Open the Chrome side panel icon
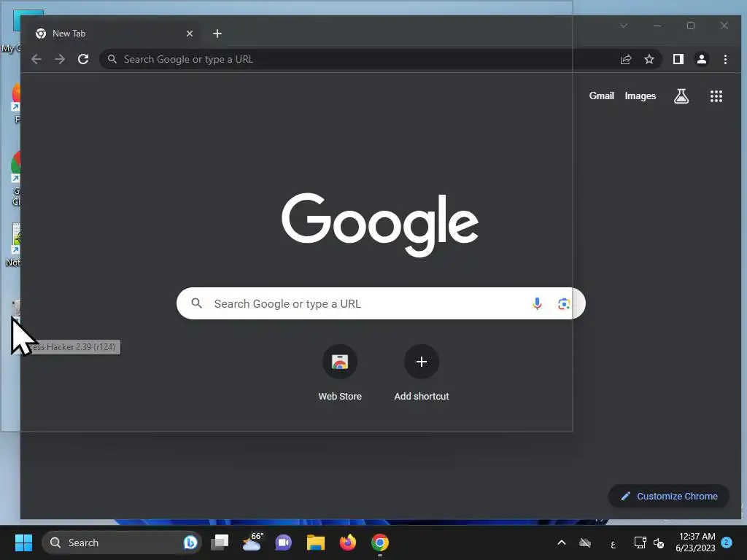This screenshot has height=560, width=747. coord(678,59)
